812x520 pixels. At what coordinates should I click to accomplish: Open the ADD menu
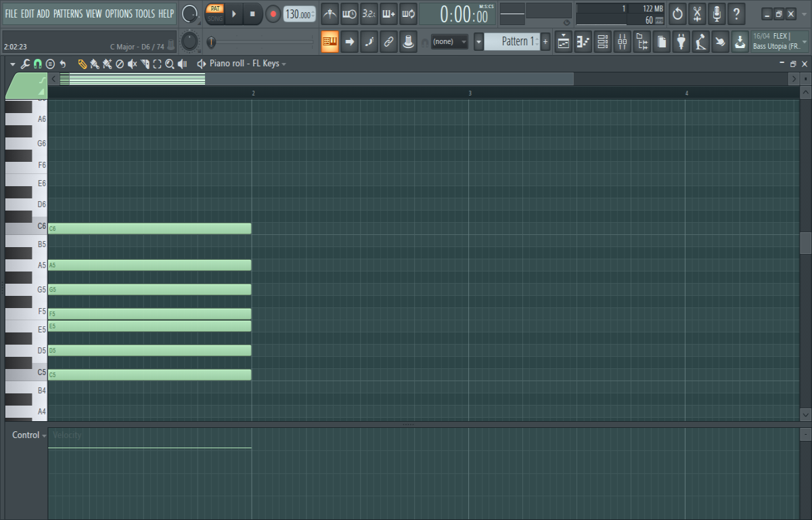click(x=43, y=14)
